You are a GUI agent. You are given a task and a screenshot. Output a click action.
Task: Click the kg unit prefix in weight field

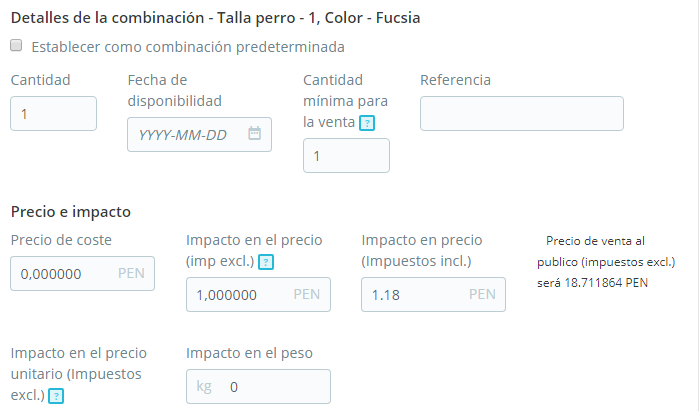tap(203, 387)
